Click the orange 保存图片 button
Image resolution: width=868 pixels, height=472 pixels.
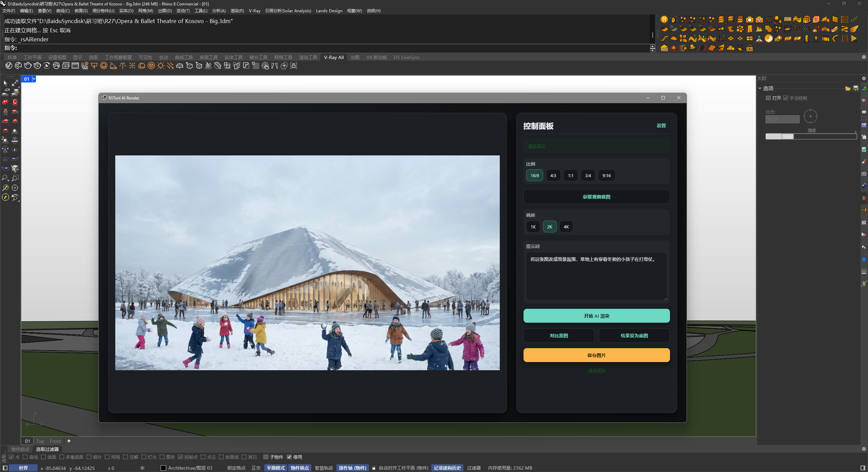(x=596, y=355)
